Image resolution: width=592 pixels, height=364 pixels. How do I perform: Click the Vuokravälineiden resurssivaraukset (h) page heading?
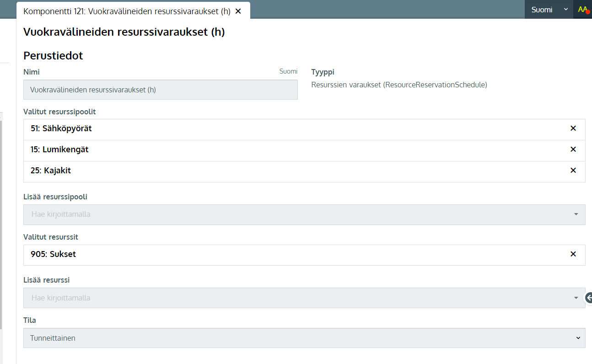point(124,32)
